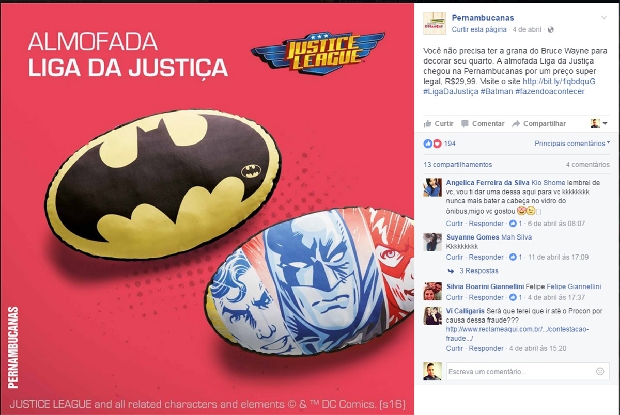
Task: Open the emoji picker in the comment box
Action: [x=600, y=371]
